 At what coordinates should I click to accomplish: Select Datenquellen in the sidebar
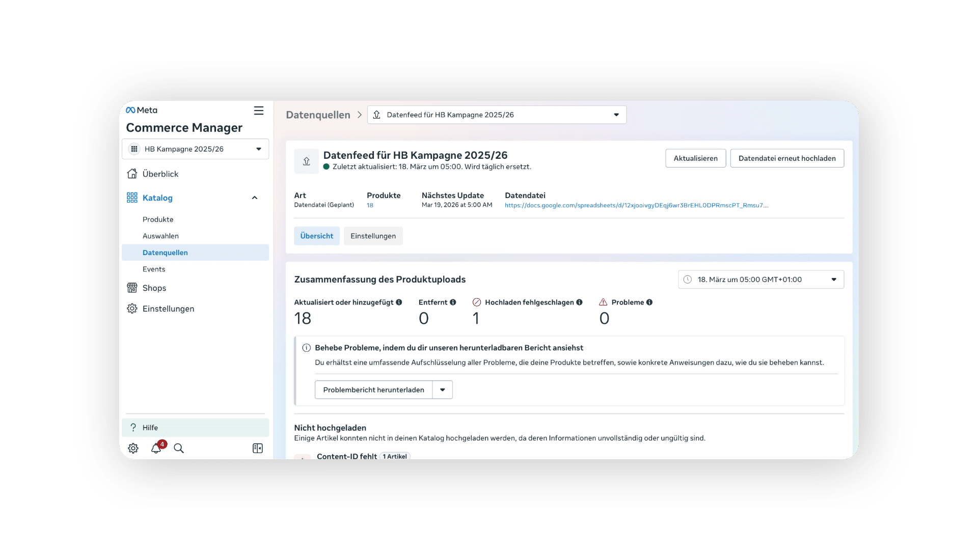196,253
